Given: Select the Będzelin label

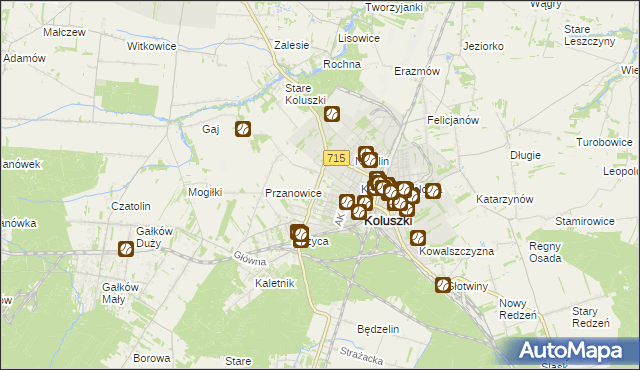Looking at the screenshot, I should [x=378, y=329].
